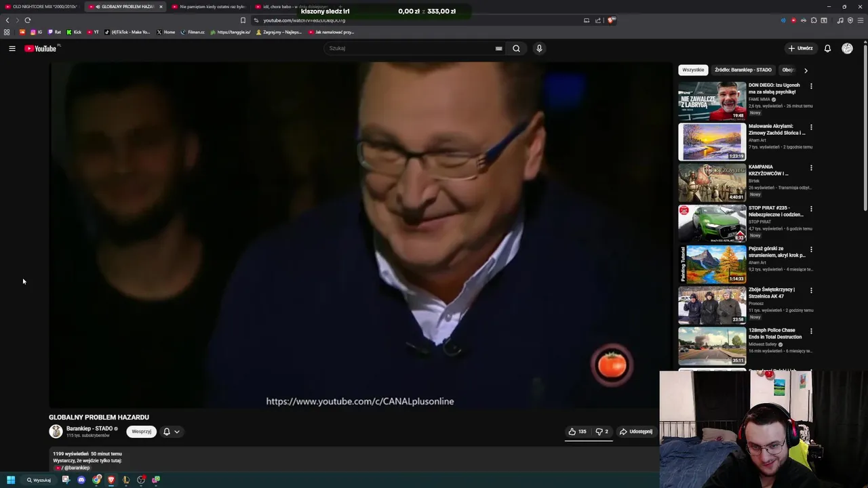Open the DON DIEGO video thumbnail

click(x=712, y=100)
